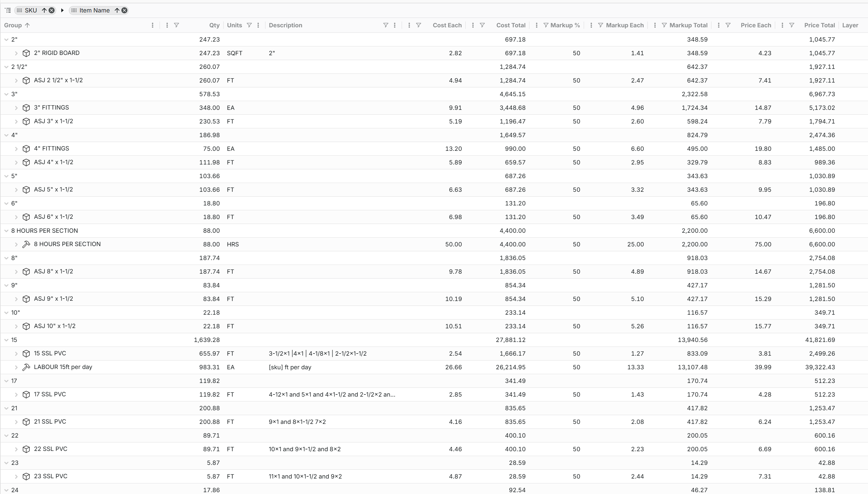
Task: Collapse the 3" group row
Action: [x=6, y=94]
